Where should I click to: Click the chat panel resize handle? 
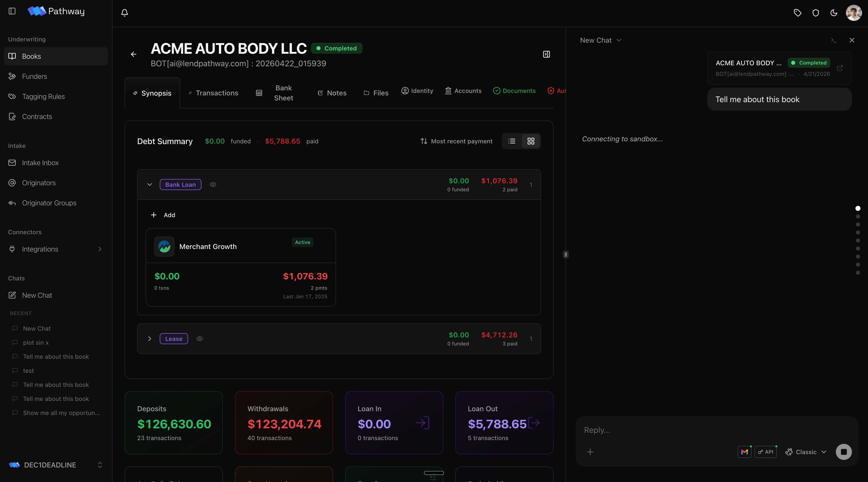[566, 255]
